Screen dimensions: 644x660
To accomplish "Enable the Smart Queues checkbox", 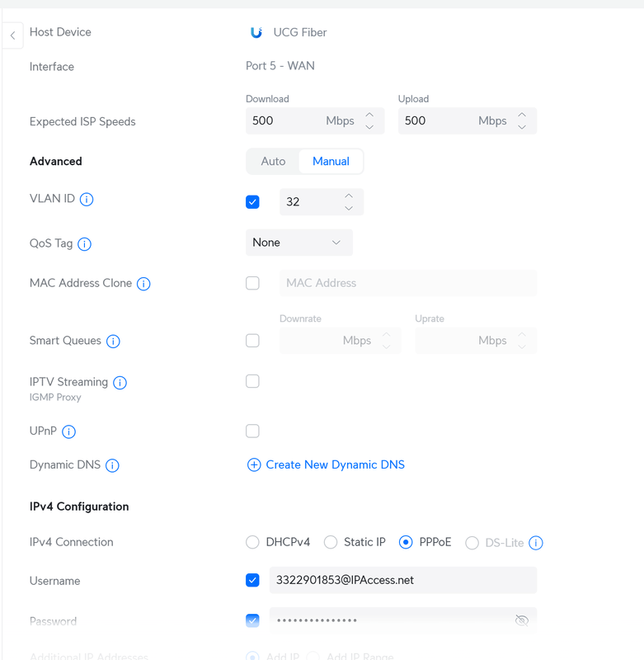I will [x=252, y=340].
